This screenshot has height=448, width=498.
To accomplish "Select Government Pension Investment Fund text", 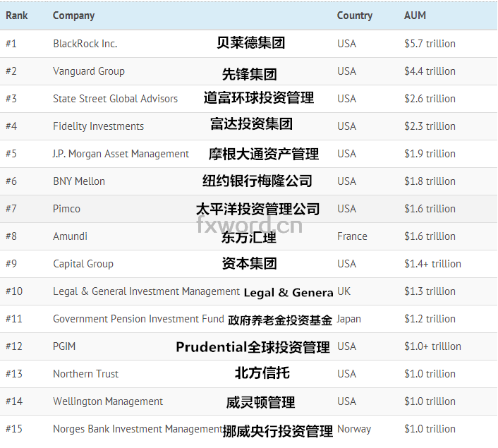I will point(138,319).
